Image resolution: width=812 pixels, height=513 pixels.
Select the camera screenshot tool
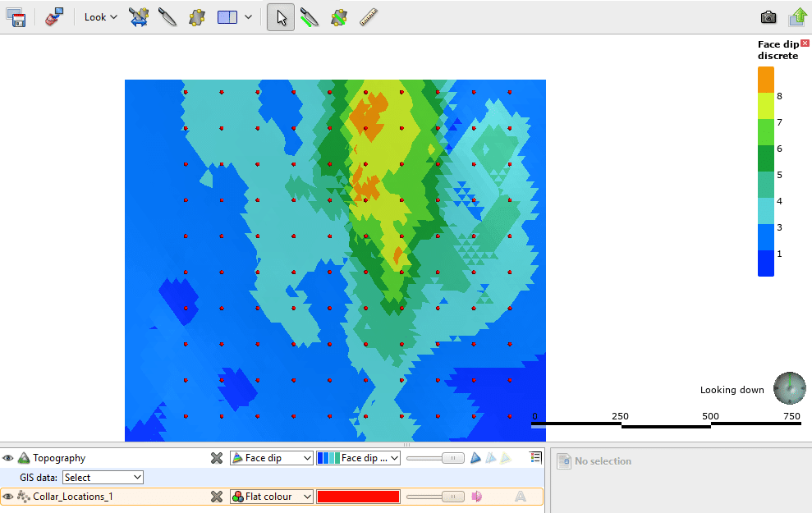pos(768,16)
